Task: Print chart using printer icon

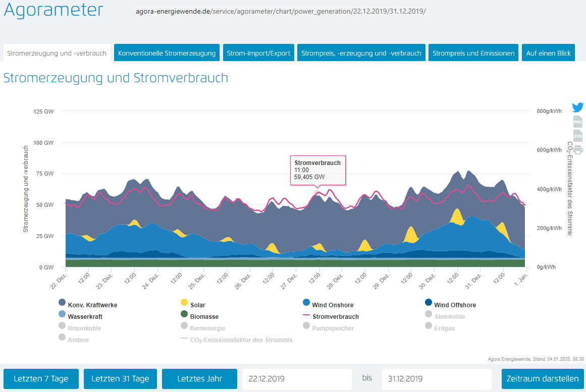Action: [x=577, y=149]
